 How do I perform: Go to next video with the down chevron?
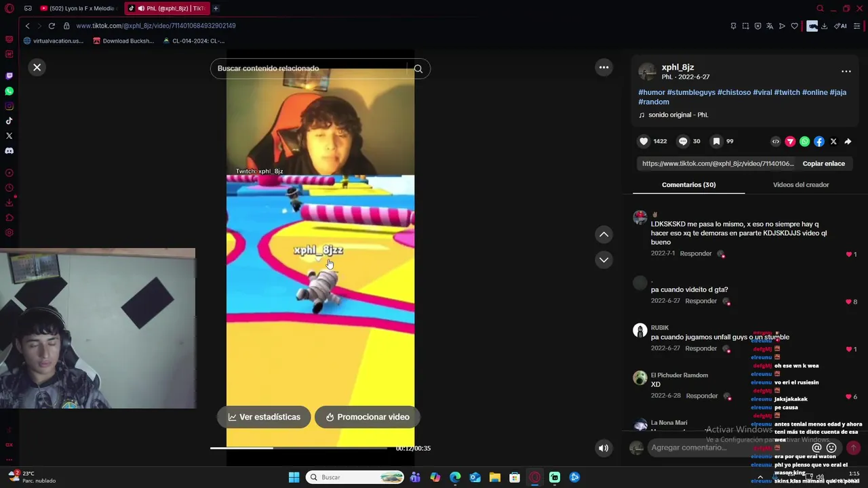point(604,260)
